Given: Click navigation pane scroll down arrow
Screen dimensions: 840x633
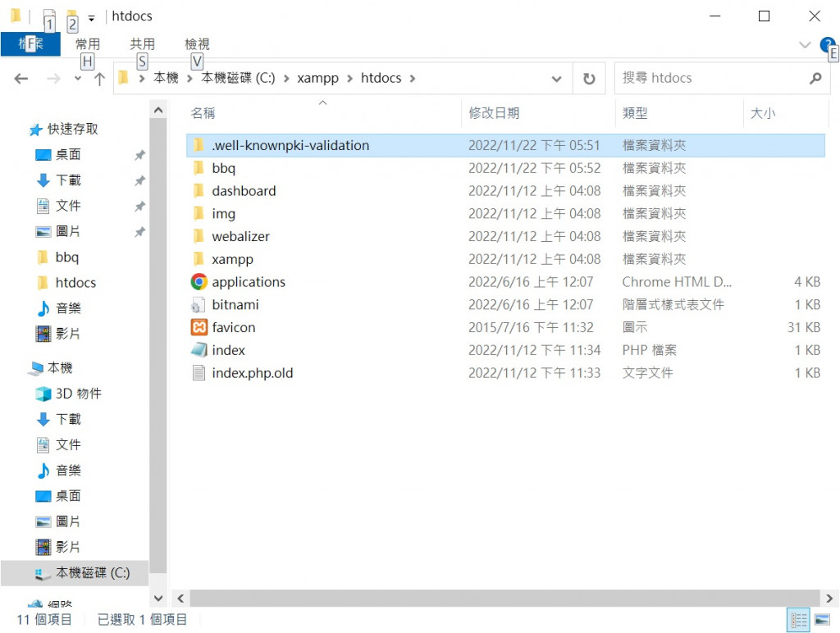Looking at the screenshot, I should coord(158,598).
